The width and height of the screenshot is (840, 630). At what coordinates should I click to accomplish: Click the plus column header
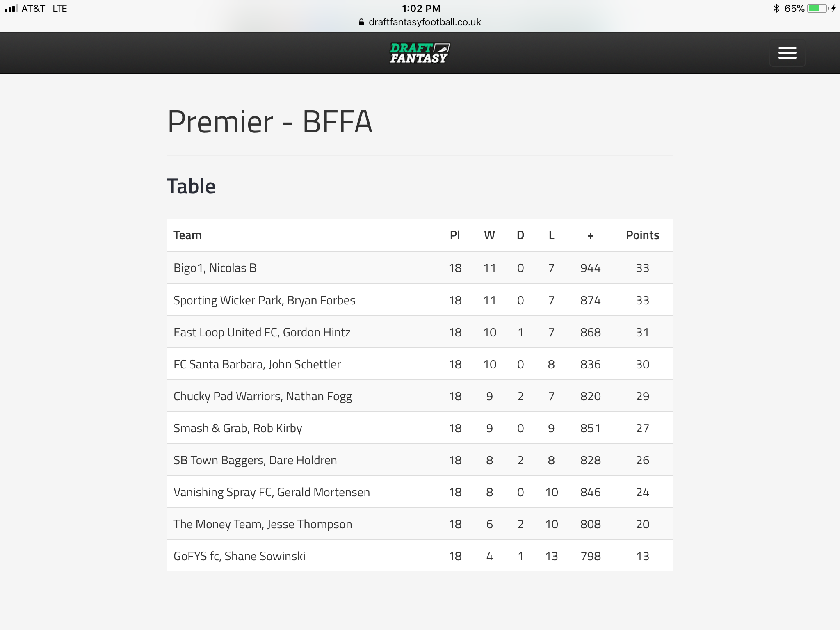[x=590, y=235]
